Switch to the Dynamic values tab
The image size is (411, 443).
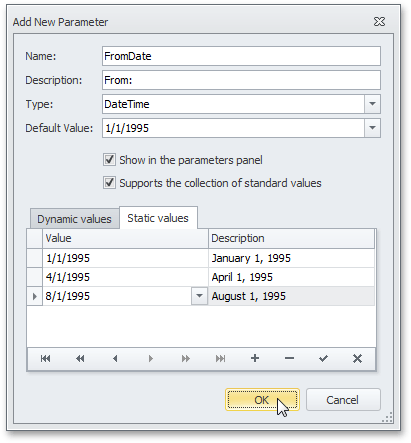tap(74, 219)
